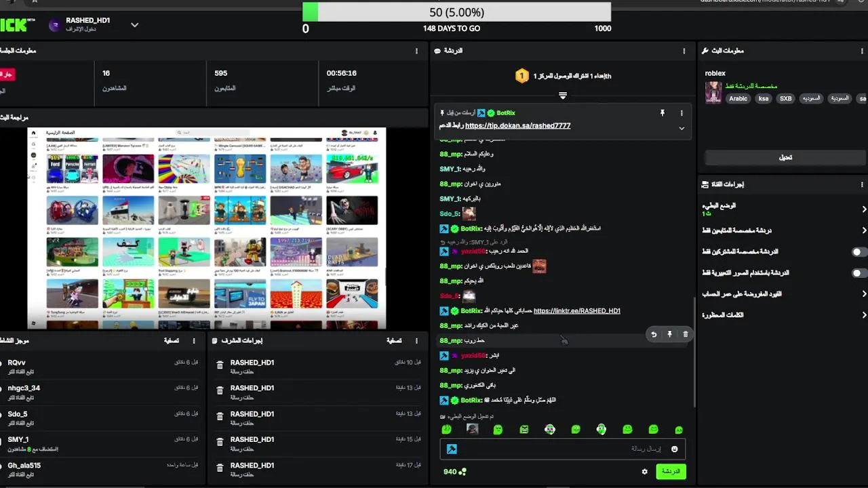Select the clown green emote in quick bar

[x=550, y=429]
